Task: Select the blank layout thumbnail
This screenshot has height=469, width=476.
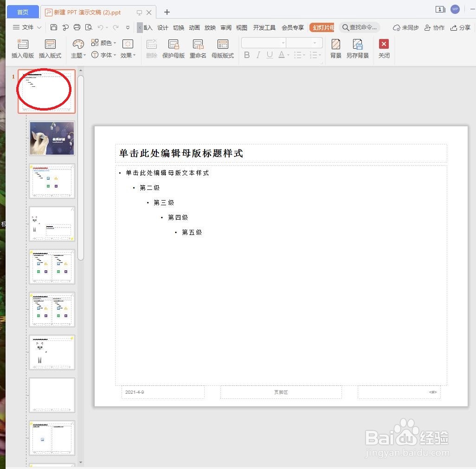Action: pos(52,395)
